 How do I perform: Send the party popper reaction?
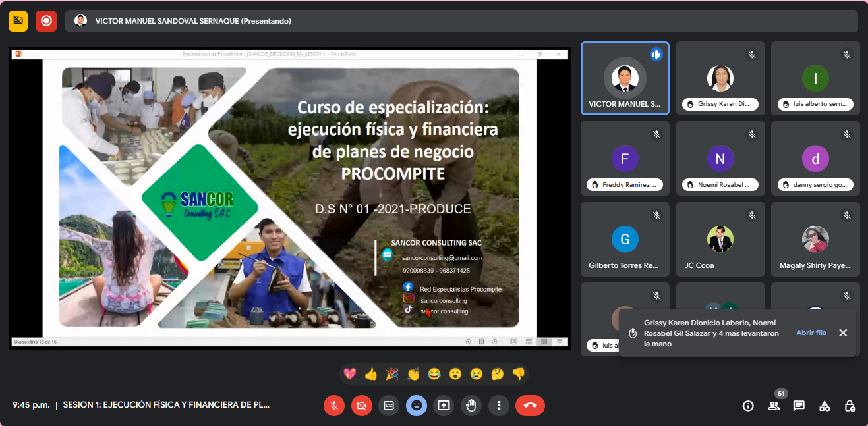(392, 374)
